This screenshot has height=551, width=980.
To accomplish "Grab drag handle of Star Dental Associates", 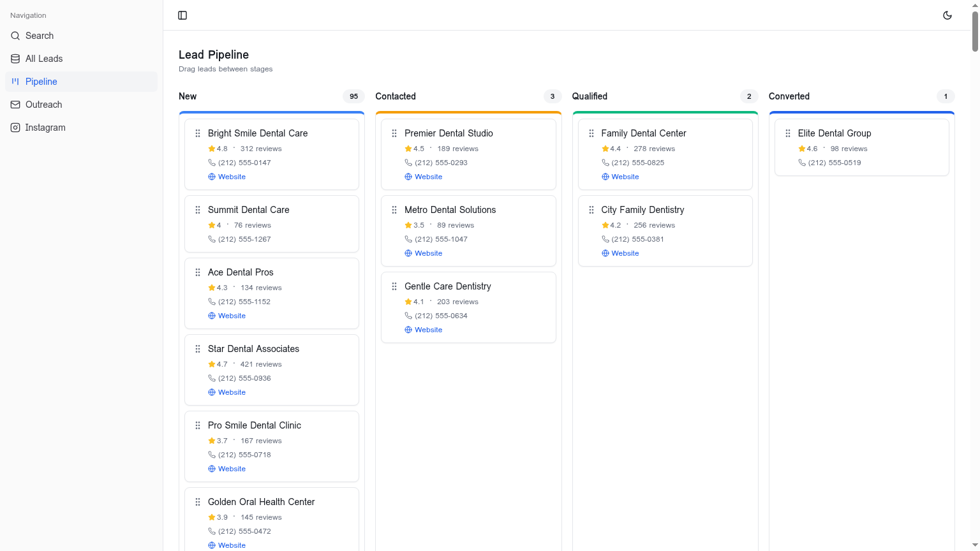I will tap(198, 349).
